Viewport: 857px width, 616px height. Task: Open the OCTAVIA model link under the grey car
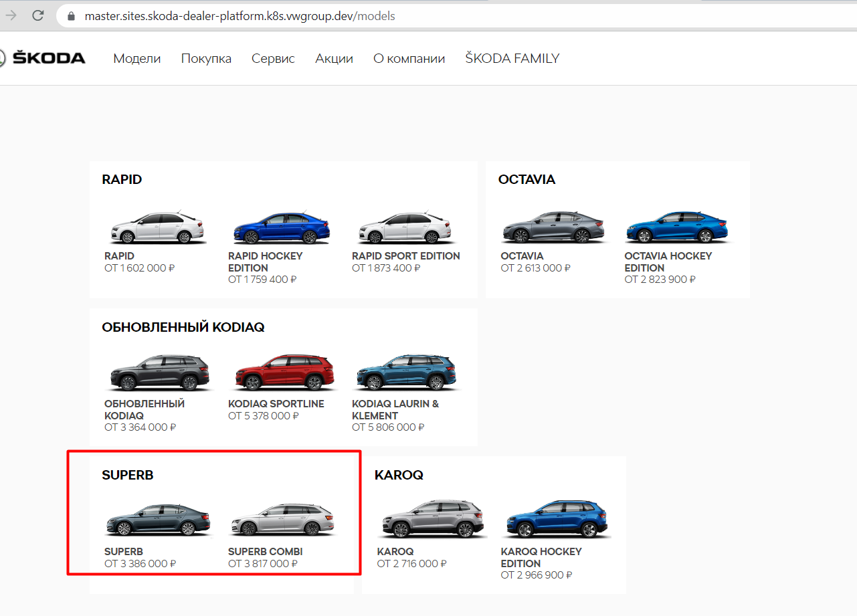(522, 256)
